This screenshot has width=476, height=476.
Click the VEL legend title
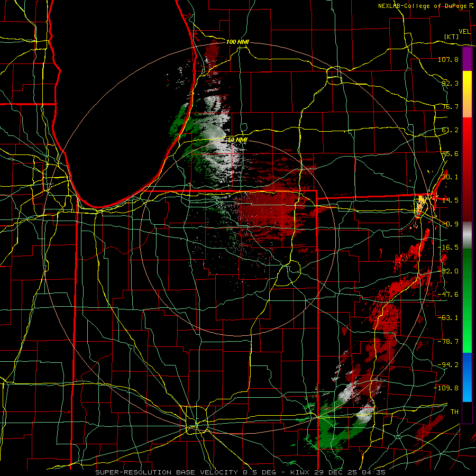point(464,32)
